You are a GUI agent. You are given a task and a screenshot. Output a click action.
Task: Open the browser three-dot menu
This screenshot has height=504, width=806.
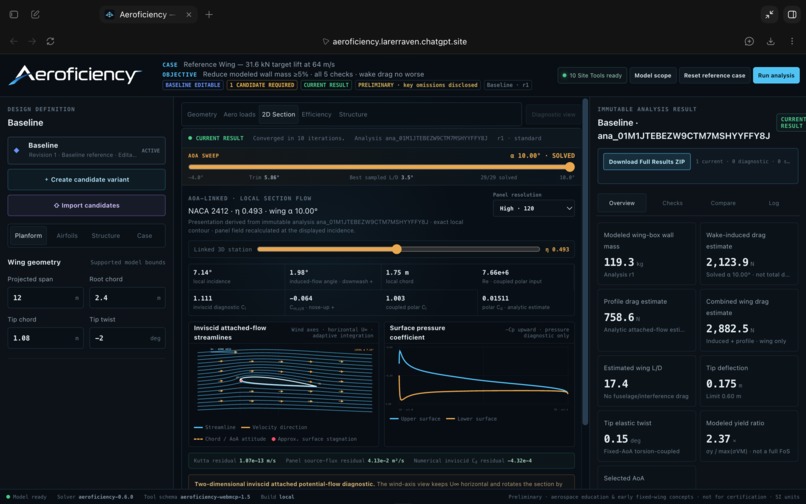[792, 41]
